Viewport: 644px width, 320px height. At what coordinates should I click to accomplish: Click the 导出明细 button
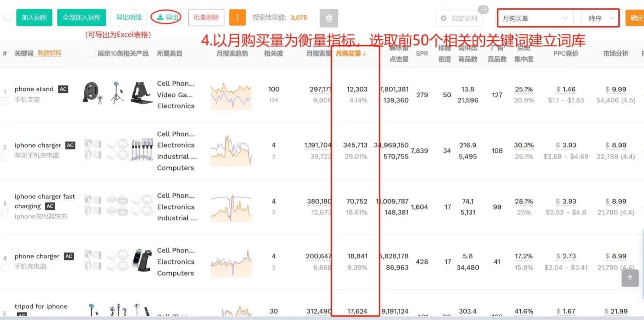coord(129,18)
